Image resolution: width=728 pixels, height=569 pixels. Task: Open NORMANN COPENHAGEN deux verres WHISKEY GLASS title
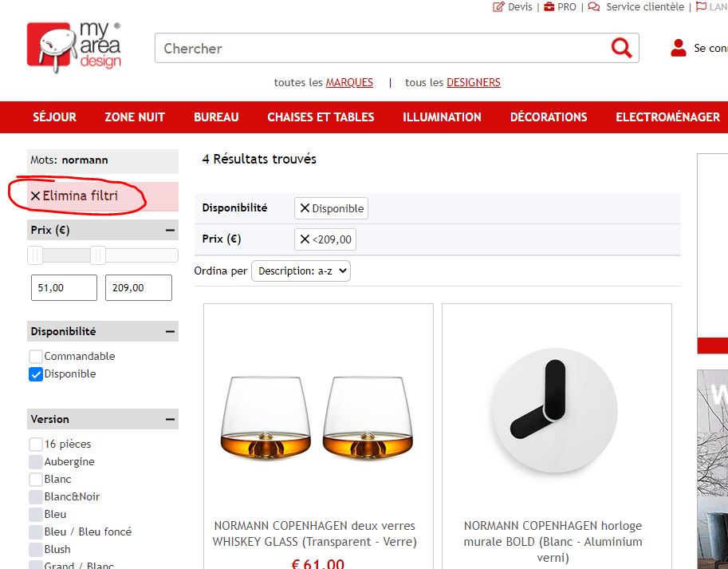(x=315, y=534)
